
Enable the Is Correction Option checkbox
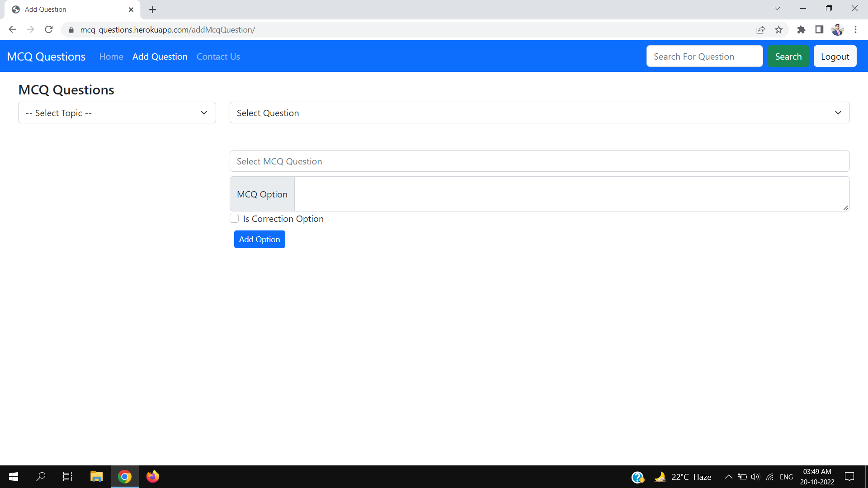pyautogui.click(x=234, y=218)
